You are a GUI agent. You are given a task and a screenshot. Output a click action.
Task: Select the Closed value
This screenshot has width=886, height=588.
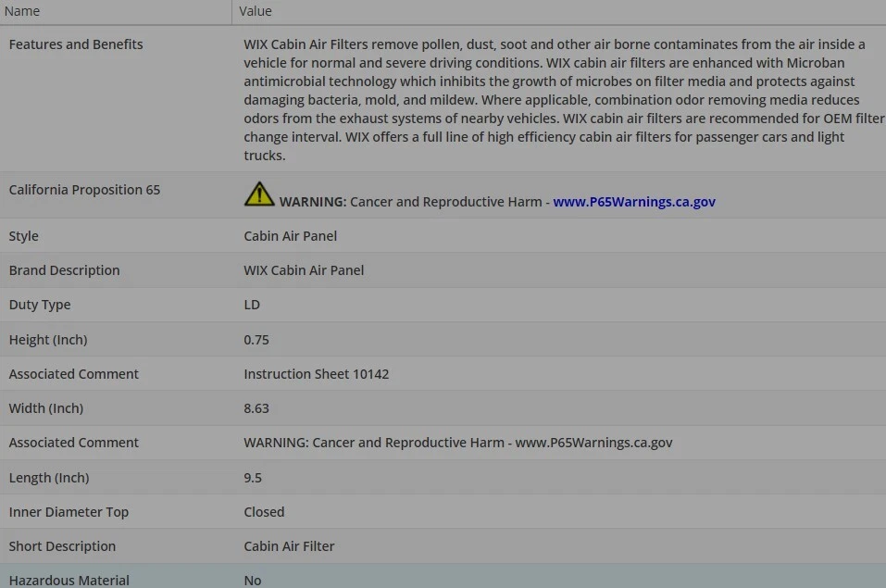[x=264, y=512]
